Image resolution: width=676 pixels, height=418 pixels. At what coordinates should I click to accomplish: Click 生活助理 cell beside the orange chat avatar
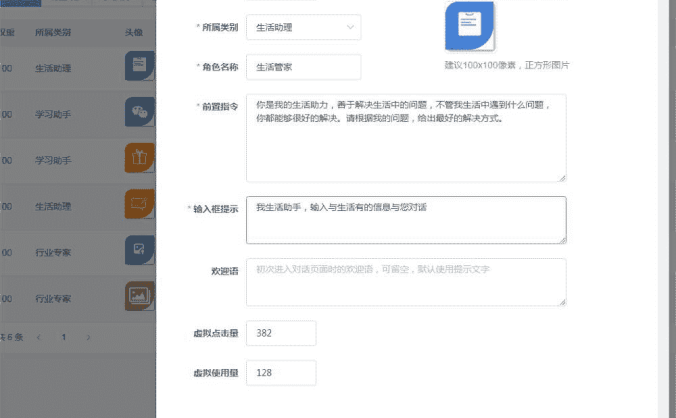point(53,207)
